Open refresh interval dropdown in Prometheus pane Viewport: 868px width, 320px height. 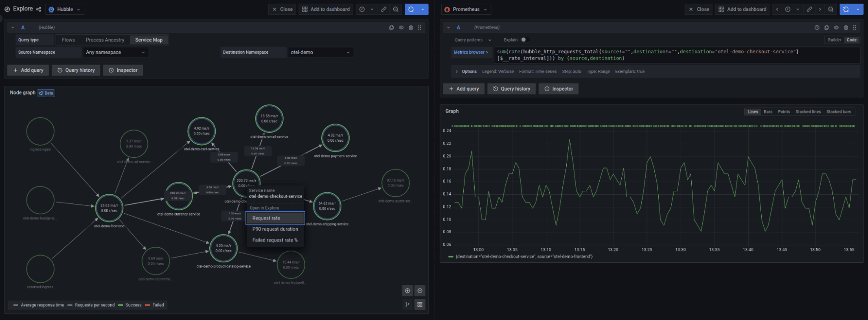(x=858, y=9)
